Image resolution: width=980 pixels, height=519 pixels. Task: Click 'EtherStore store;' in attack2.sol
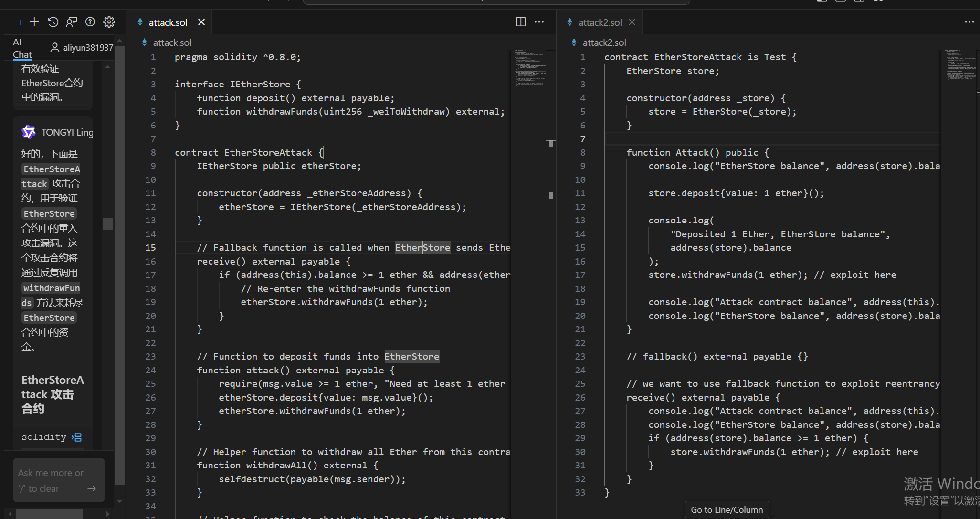click(673, 71)
